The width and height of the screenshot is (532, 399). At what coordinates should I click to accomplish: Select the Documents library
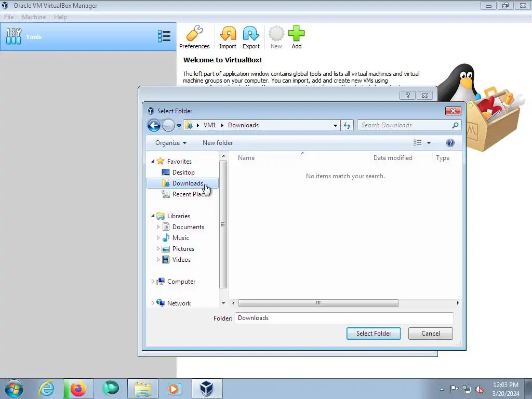(x=188, y=227)
